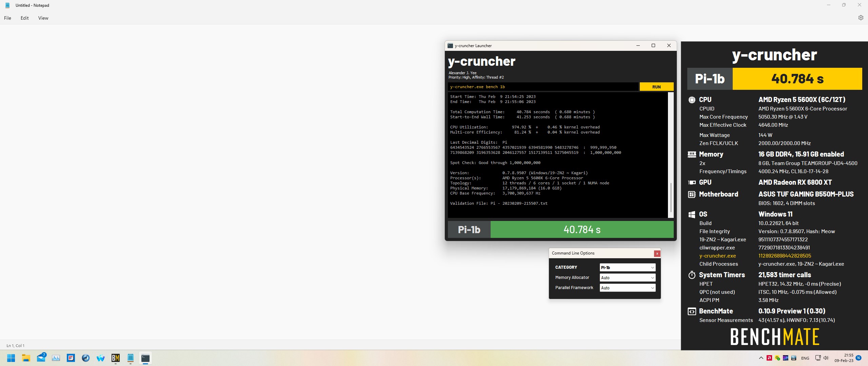
Task: Open notification center badge showing 16
Action: tap(859, 358)
